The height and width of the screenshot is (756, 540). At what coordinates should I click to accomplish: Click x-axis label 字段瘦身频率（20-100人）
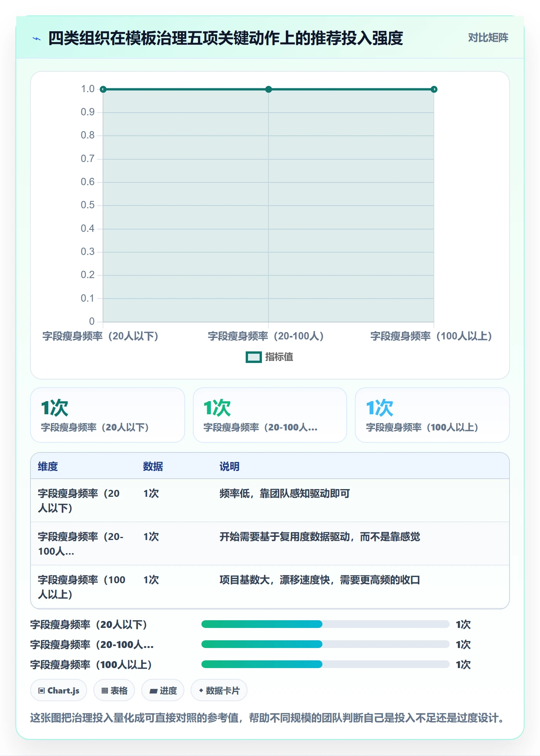coord(266,336)
